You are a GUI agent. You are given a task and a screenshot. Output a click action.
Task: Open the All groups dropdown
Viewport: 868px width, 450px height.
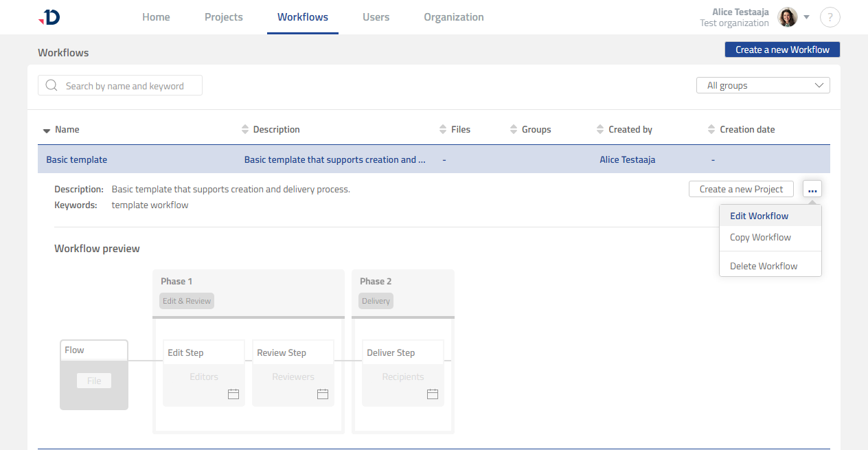coord(763,85)
